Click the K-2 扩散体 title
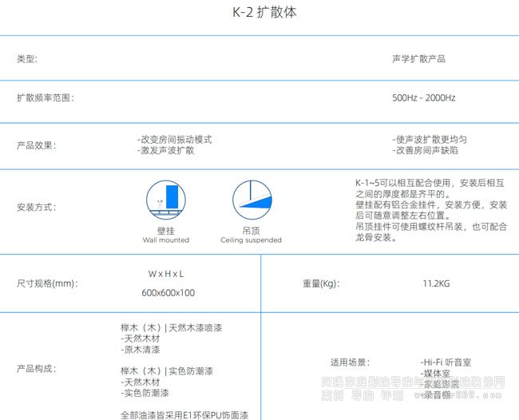519x420 pixels. (x=259, y=14)
